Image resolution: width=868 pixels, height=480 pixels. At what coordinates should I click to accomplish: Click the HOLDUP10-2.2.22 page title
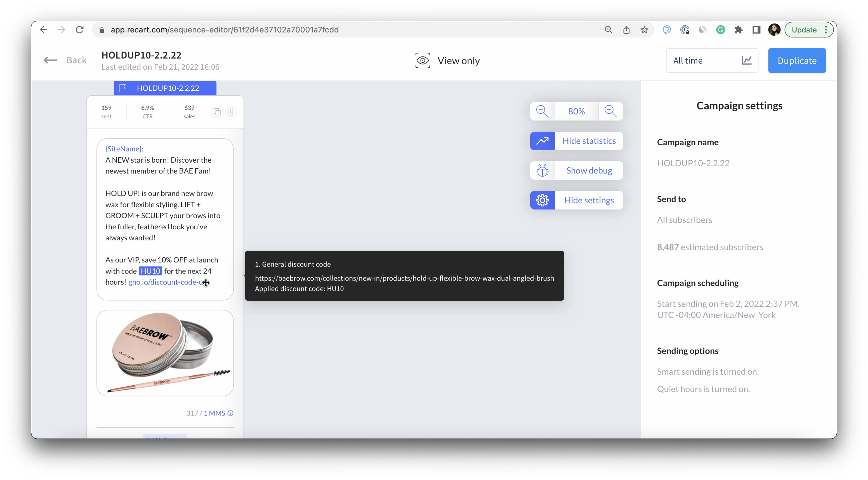(141, 55)
